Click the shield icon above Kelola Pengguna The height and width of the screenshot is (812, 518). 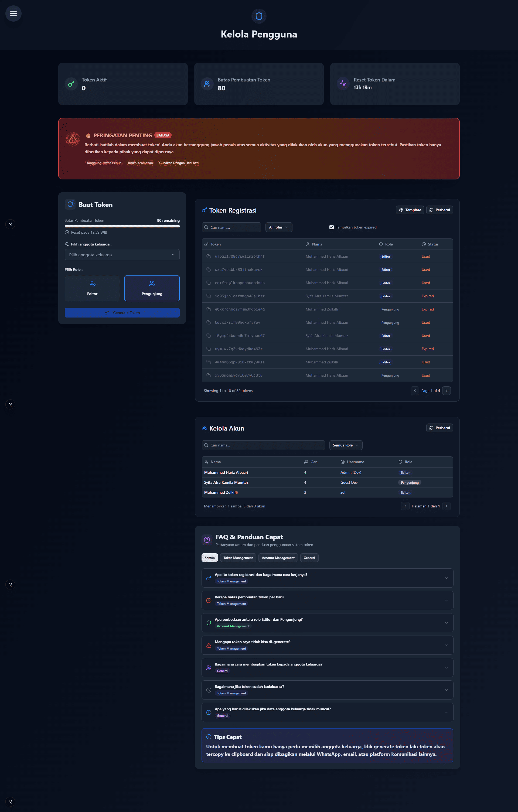tap(259, 16)
